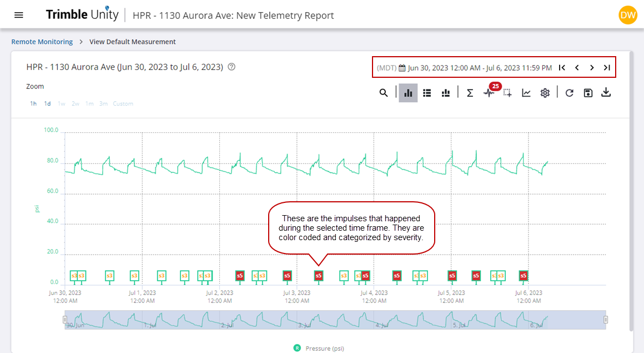Open the hamburger navigation menu

click(x=19, y=15)
